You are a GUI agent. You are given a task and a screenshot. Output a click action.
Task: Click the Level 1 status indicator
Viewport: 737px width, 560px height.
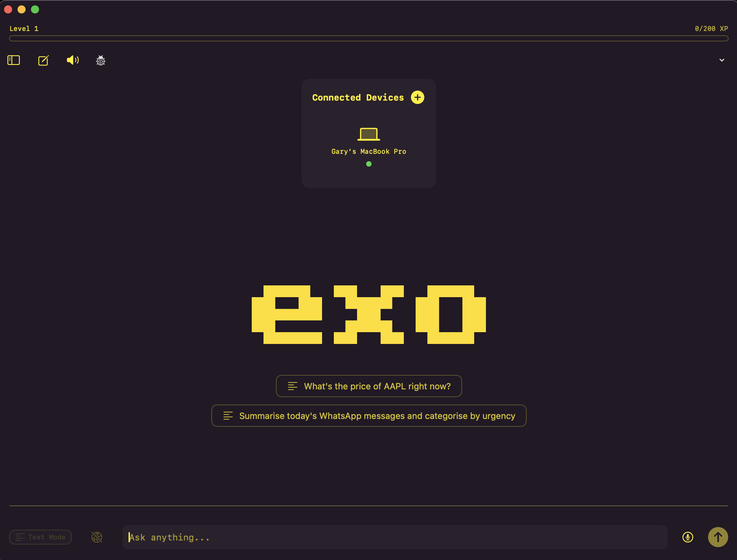pyautogui.click(x=24, y=28)
